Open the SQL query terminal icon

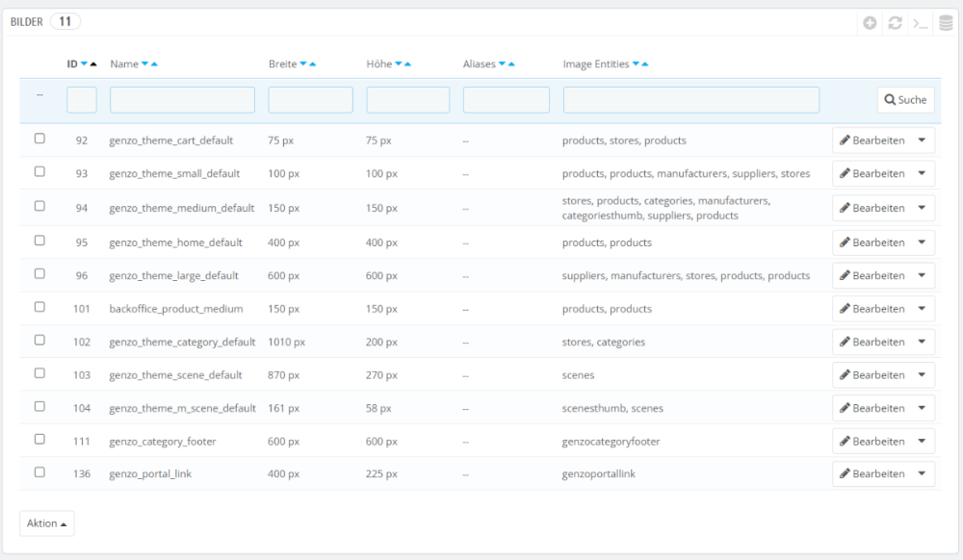[x=921, y=23]
